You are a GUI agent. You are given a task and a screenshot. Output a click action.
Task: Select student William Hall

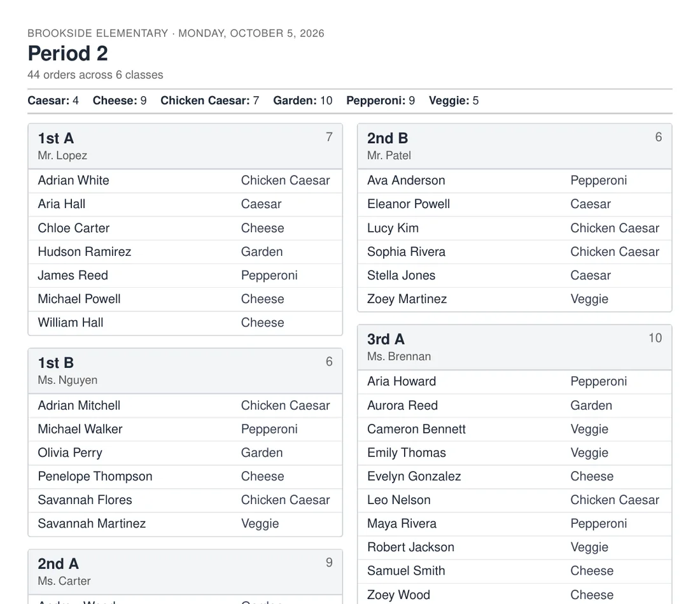click(71, 323)
